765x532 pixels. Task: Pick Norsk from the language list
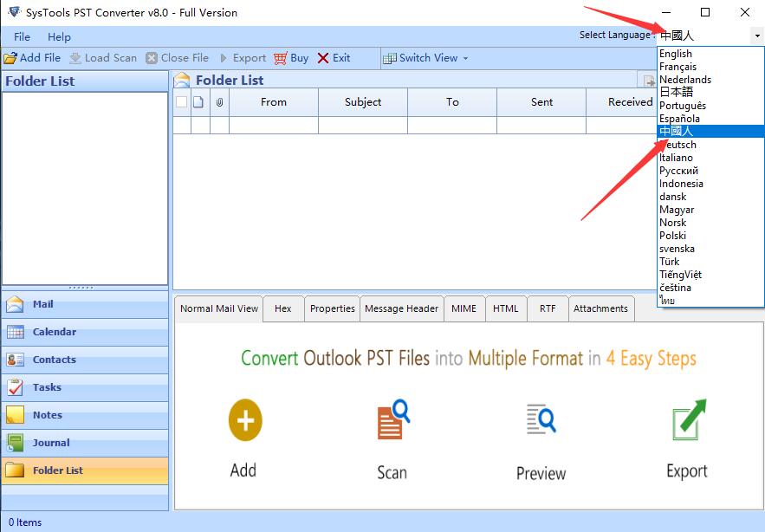coord(710,223)
